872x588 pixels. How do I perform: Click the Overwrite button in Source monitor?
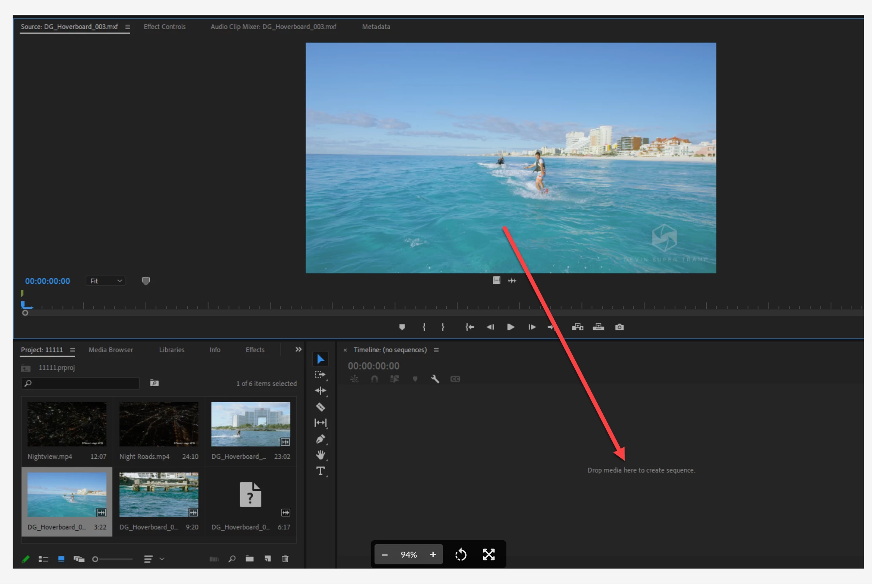pos(598,327)
